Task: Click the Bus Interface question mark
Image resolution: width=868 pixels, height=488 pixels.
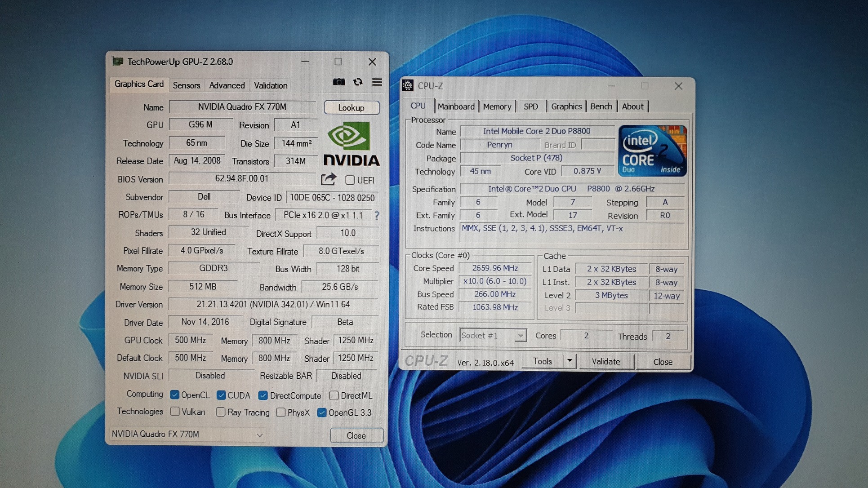Action: (377, 216)
